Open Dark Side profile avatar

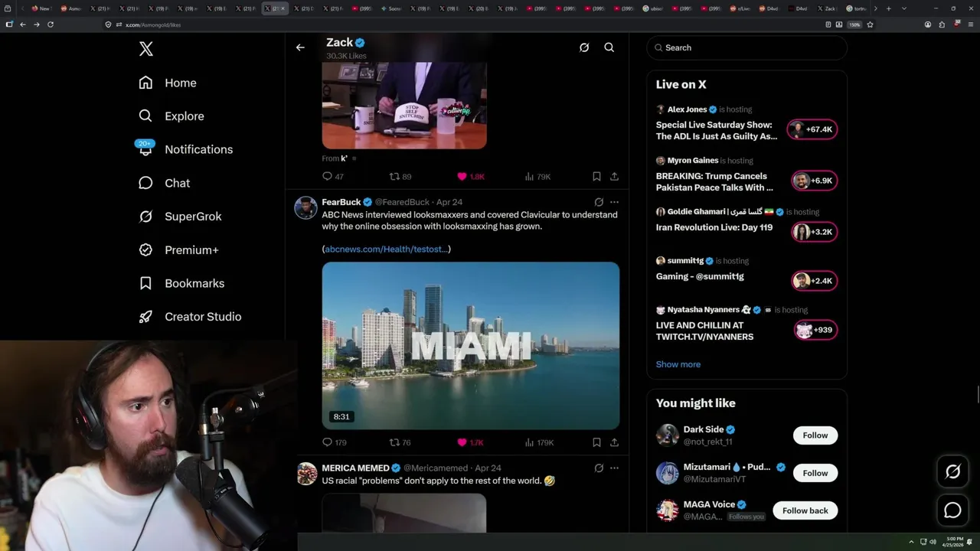668,435
